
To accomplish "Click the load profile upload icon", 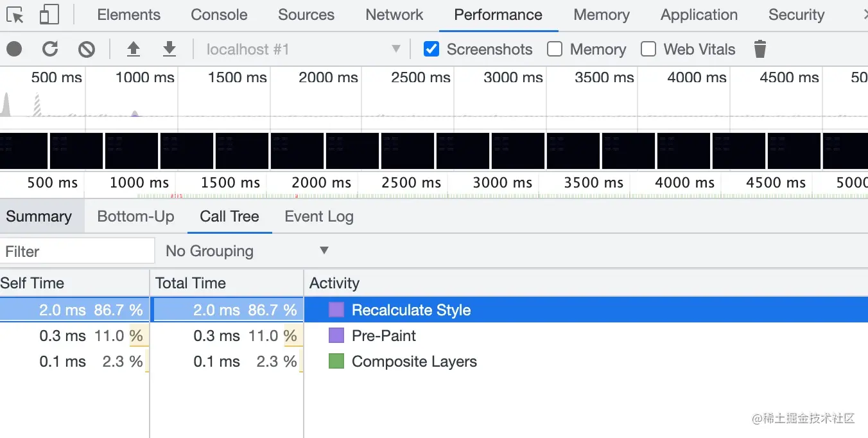I will 133,49.
